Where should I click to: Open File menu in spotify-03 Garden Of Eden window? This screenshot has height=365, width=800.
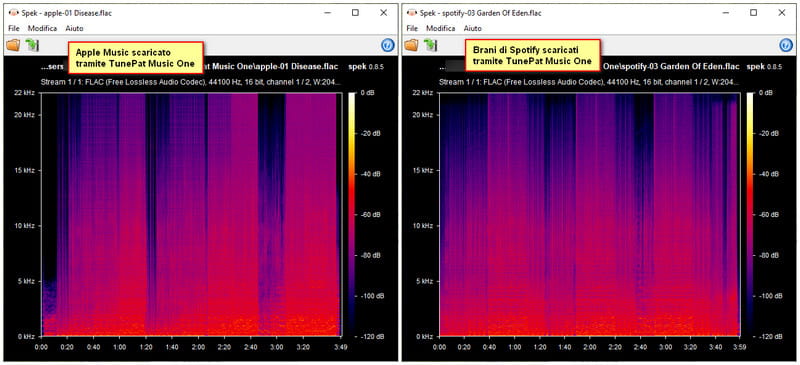click(x=412, y=29)
